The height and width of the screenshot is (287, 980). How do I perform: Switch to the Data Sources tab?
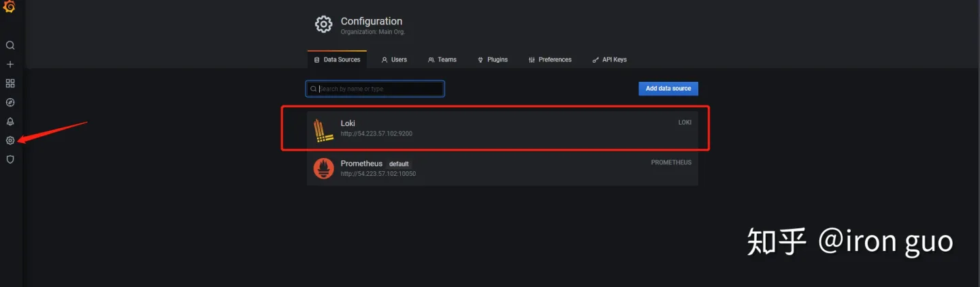(337, 59)
